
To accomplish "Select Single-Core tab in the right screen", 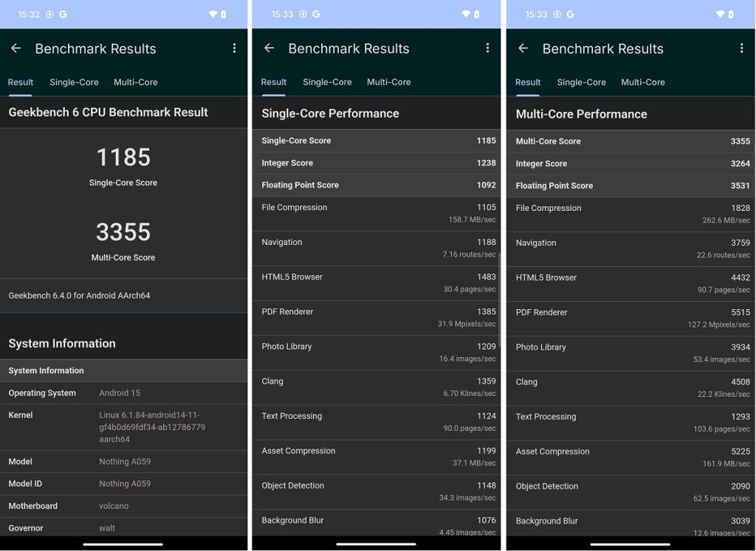I will tap(582, 83).
